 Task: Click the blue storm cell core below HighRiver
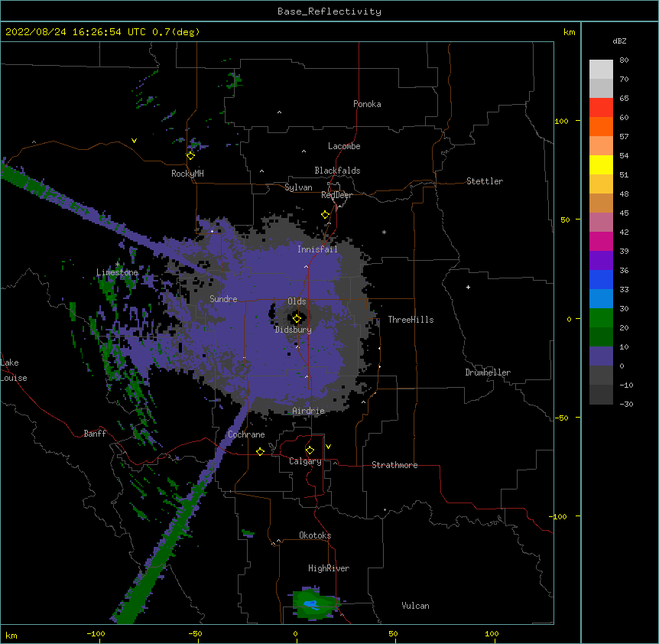[x=311, y=604]
